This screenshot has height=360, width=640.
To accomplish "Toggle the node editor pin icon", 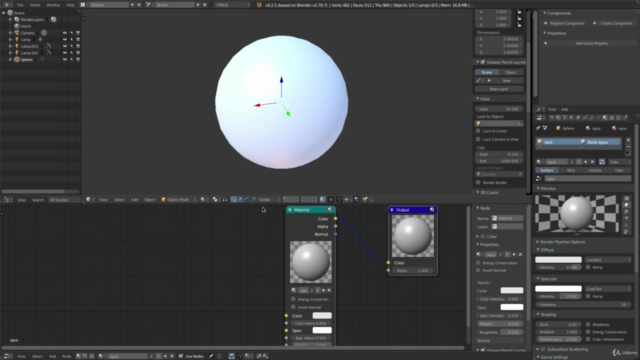I will click(211, 356).
